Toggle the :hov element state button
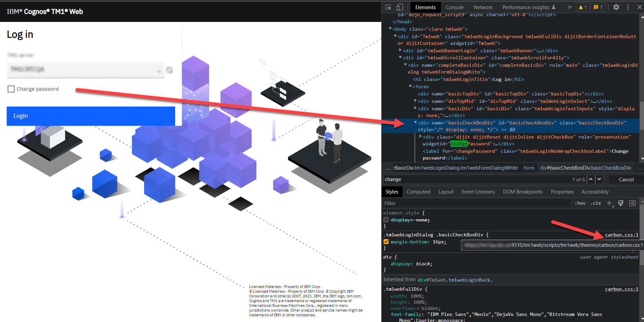 click(580, 203)
